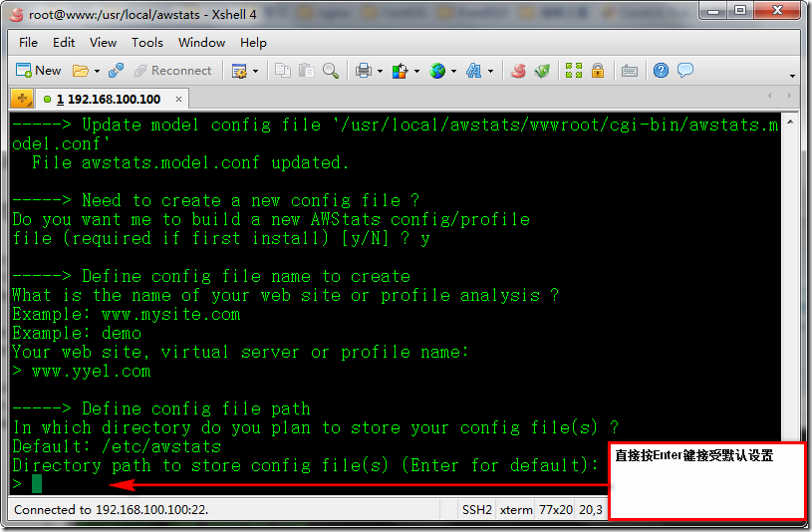Click the Paste clipboard icon
The image size is (812, 532).
click(307, 71)
